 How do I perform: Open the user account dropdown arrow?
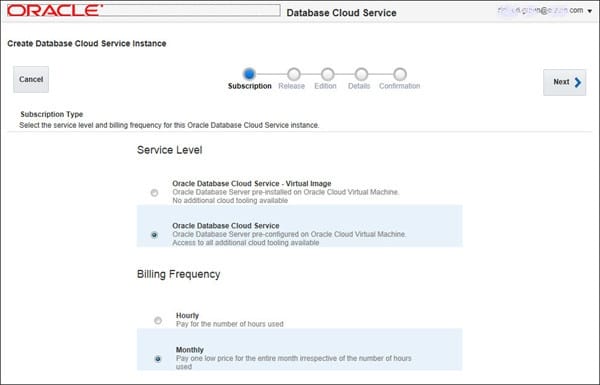pyautogui.click(x=590, y=11)
